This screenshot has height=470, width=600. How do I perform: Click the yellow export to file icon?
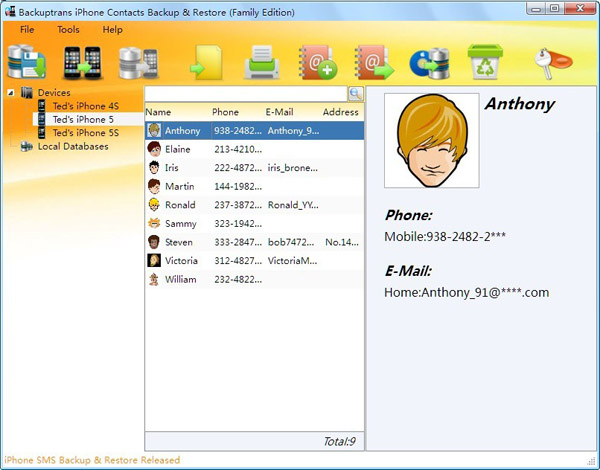(x=206, y=62)
